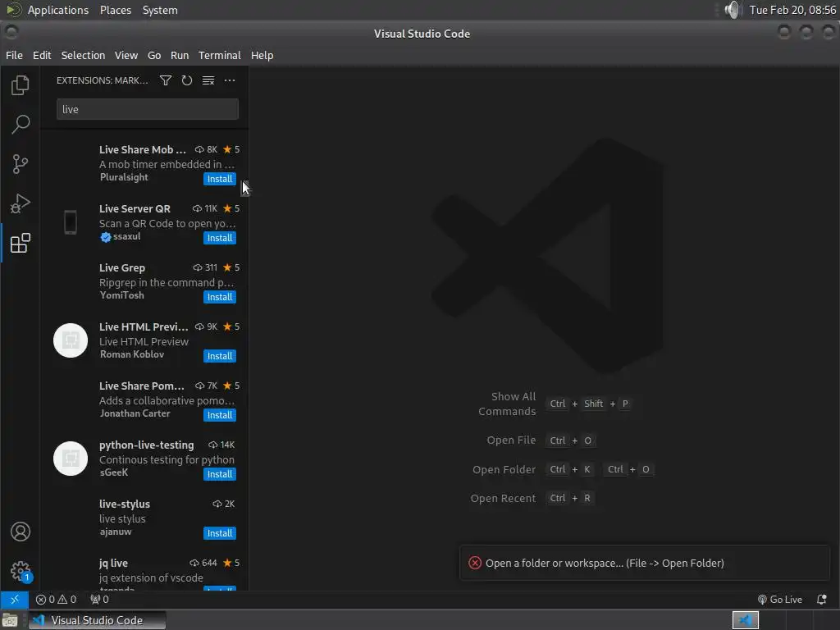
Task: Select the live-stylus title
Action: [x=125, y=504]
